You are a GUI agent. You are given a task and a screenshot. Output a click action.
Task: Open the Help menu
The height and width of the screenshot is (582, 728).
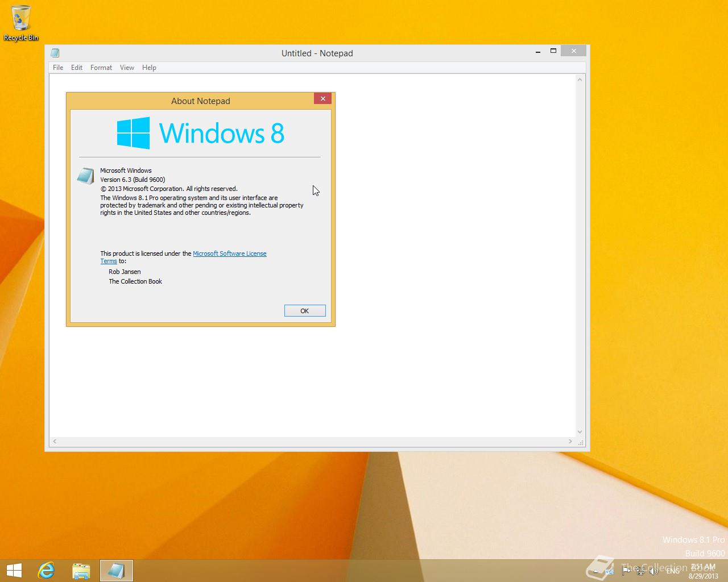[149, 68]
